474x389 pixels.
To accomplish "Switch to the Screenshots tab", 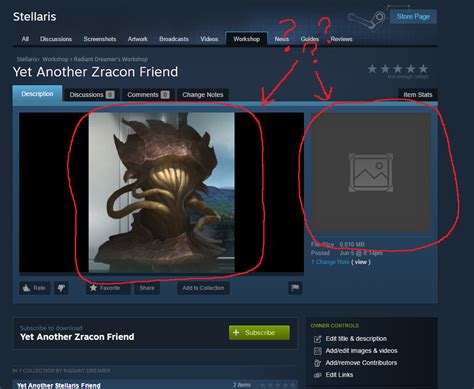I will coord(100,39).
